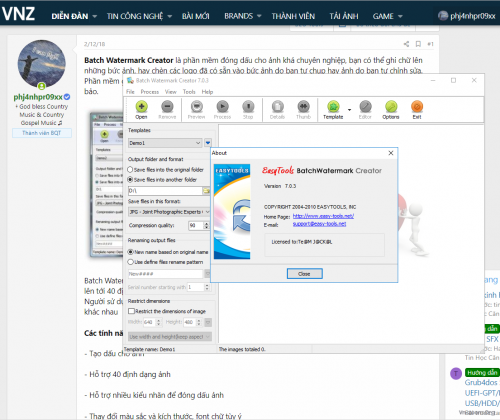Click the bookmark icon on the post

418,44
